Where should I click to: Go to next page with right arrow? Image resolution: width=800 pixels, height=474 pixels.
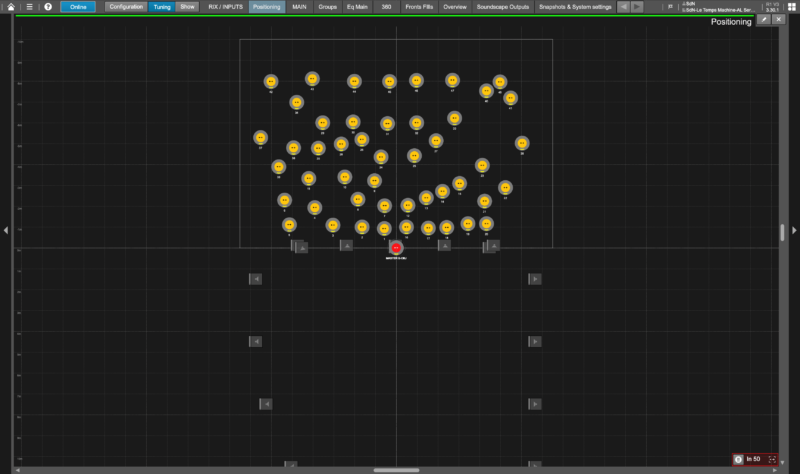click(637, 6)
